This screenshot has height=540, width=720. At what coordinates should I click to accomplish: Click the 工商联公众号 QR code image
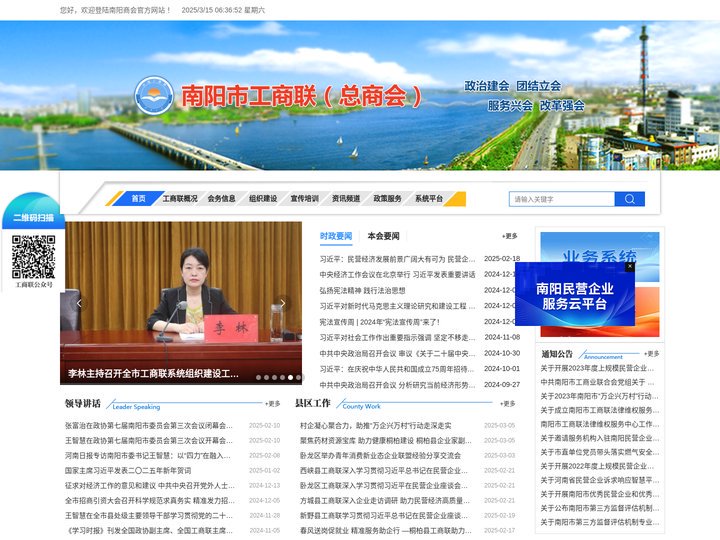[34, 257]
